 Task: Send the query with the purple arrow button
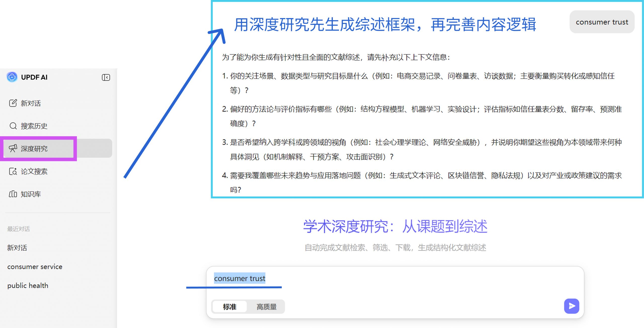pyautogui.click(x=572, y=306)
